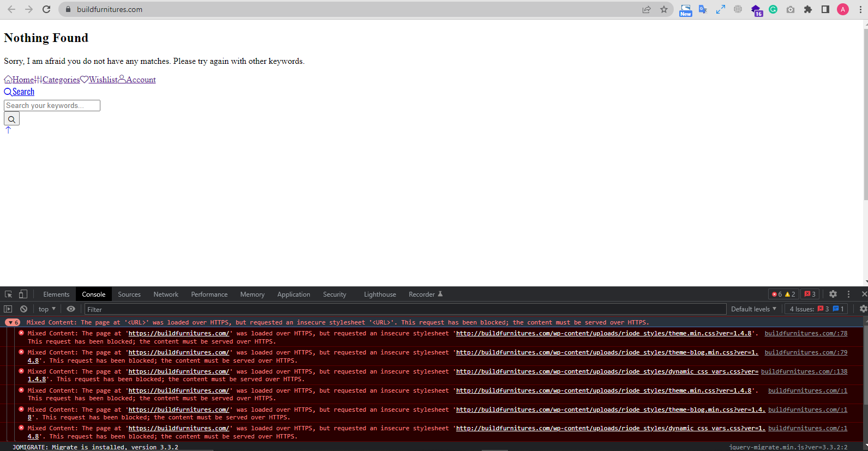Open the Application tab

pyautogui.click(x=294, y=294)
